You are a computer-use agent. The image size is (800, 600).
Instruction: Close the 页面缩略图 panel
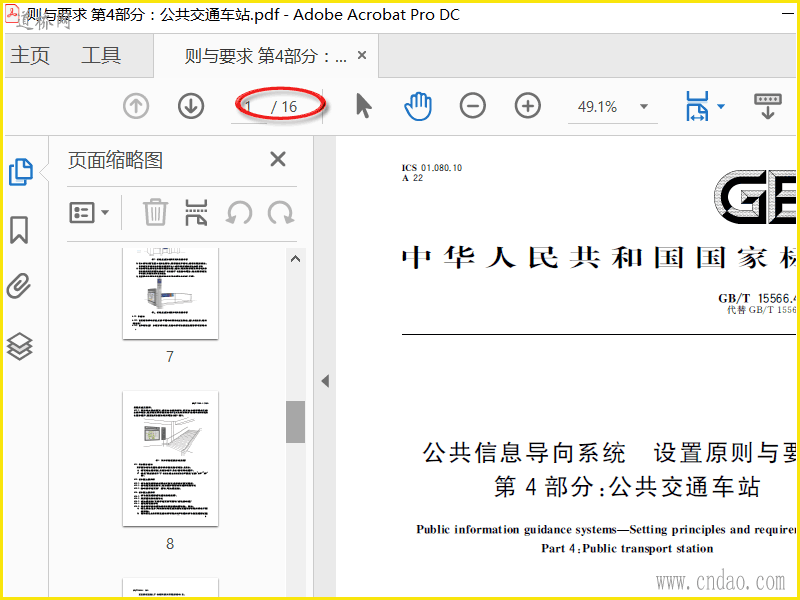[x=278, y=159]
